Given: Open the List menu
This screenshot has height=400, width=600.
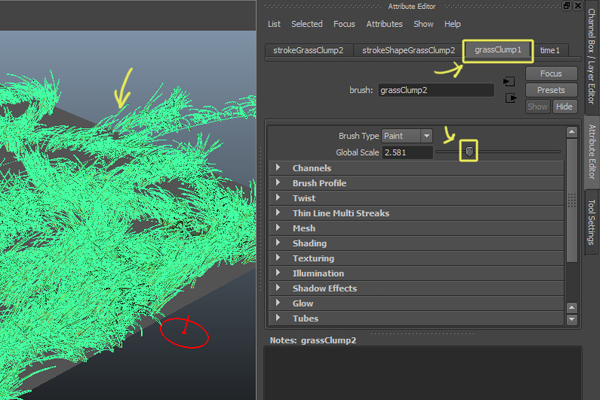Looking at the screenshot, I should pos(274,24).
